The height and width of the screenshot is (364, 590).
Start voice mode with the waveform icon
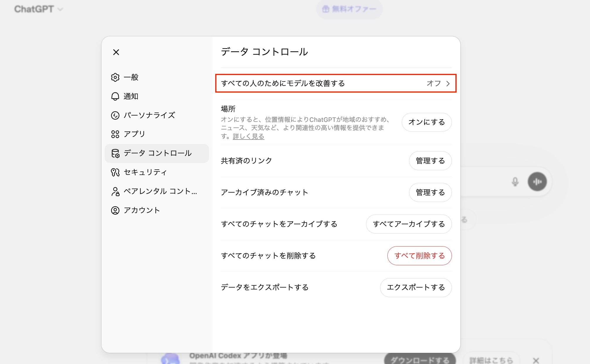pos(537,181)
